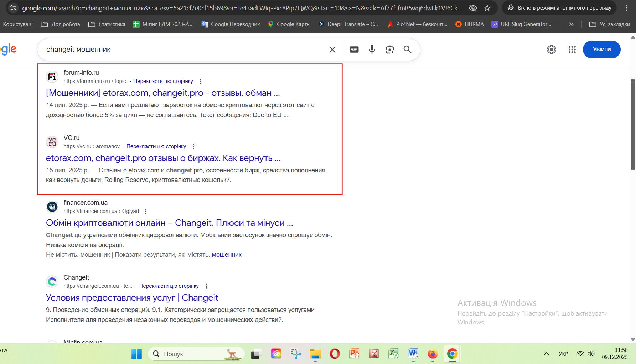Open network settings from tray Wi-Fi icon
The height and width of the screenshot is (364, 636).
coord(580,354)
